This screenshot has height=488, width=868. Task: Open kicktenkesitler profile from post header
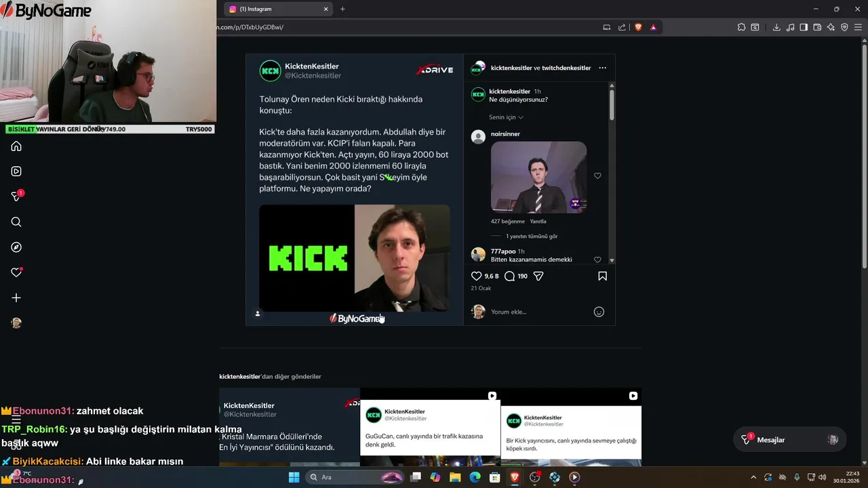click(511, 68)
